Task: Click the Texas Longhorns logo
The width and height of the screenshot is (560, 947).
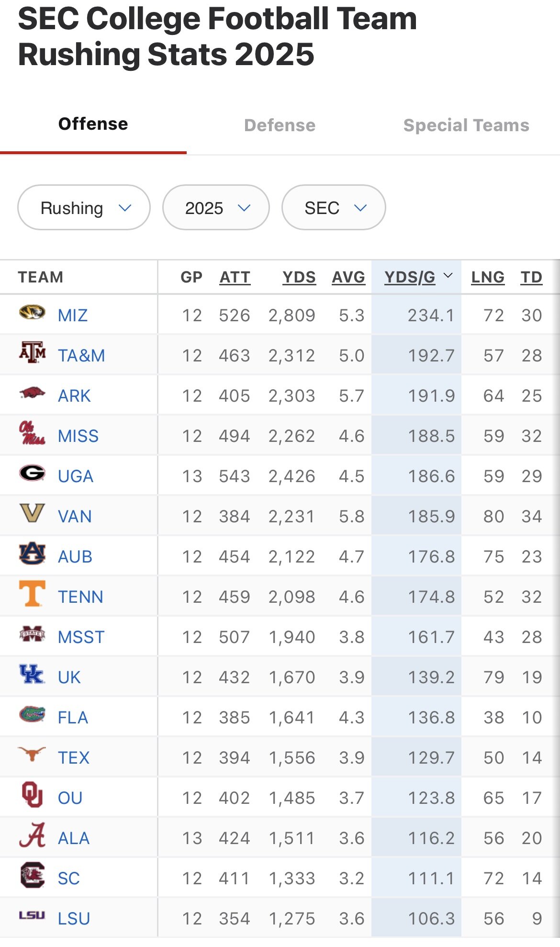Action: pyautogui.click(x=32, y=754)
